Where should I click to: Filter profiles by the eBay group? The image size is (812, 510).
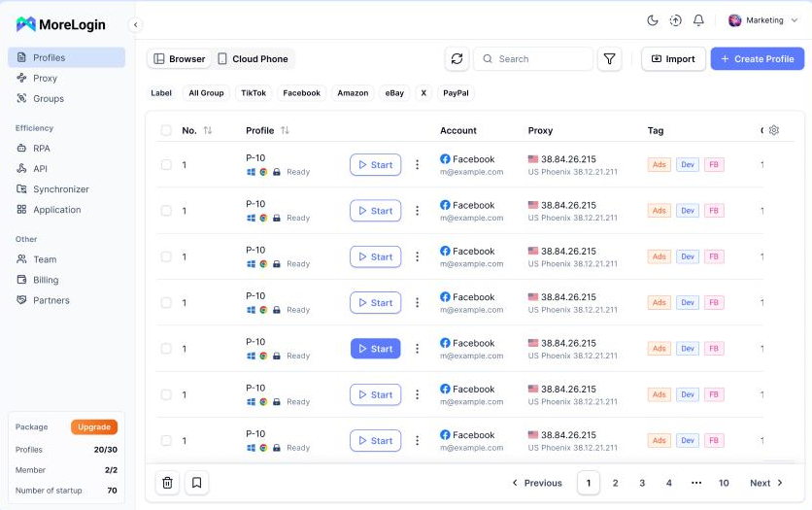click(x=394, y=93)
